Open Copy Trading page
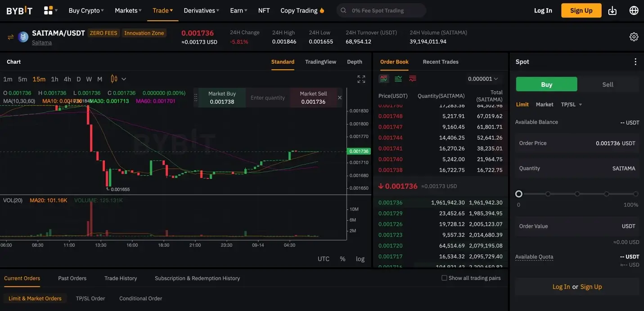The width and height of the screenshot is (644, 311). pos(302,10)
